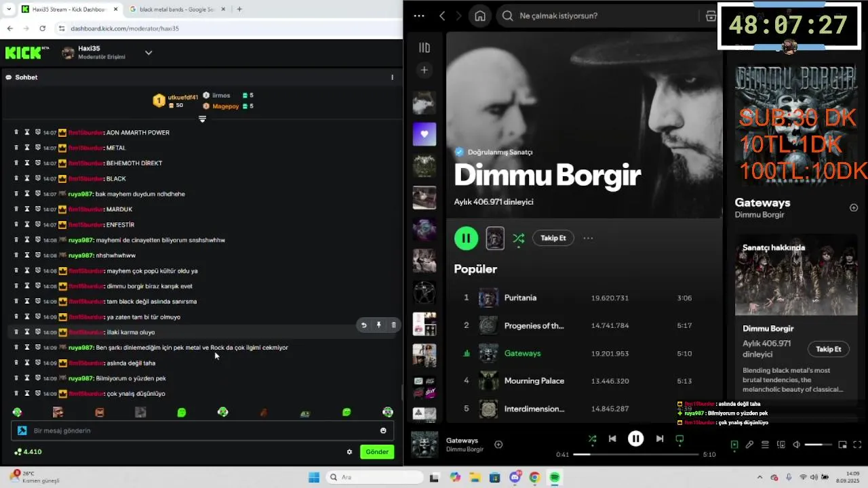868x488 pixels.
Task: Switch to the Haxi35 Stream Kick tab
Action: click(66, 9)
